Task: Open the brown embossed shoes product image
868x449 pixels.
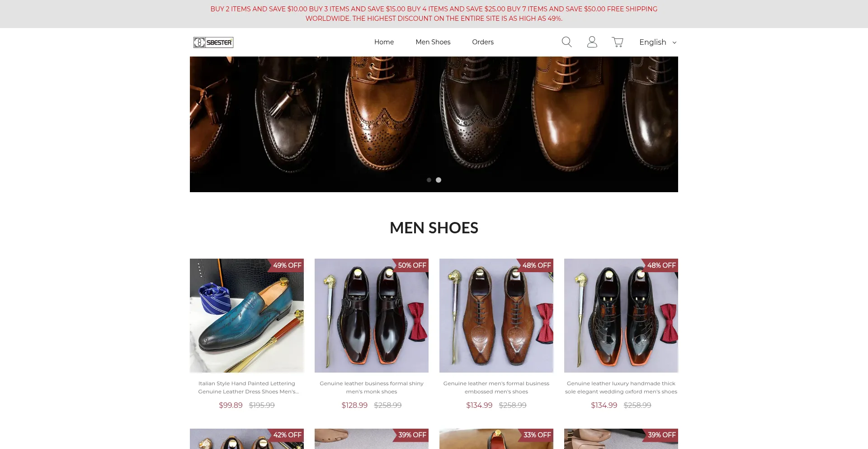Action: coord(496,316)
